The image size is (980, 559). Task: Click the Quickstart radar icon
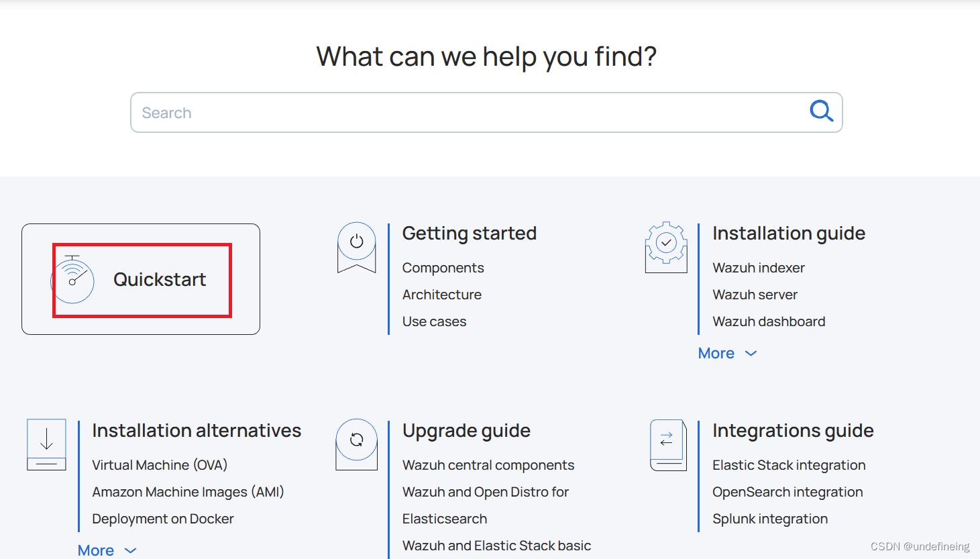tap(73, 279)
